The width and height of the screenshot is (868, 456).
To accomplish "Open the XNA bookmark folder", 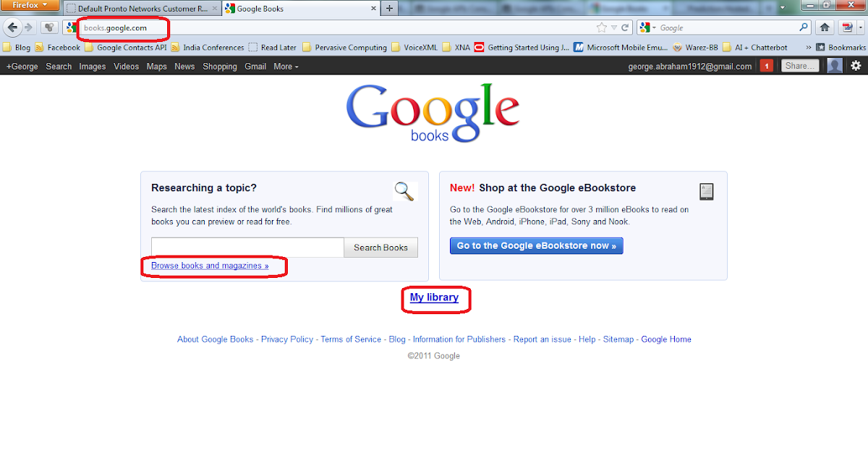I will click(456, 47).
